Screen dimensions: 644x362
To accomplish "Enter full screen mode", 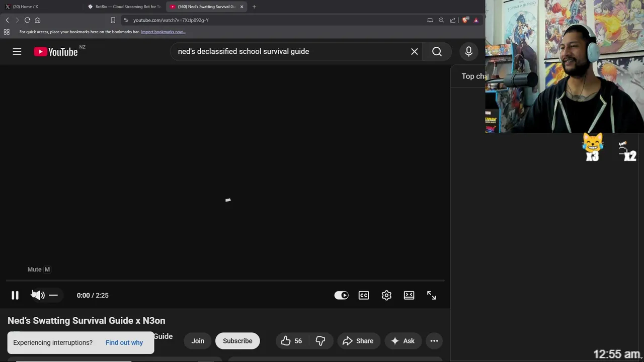I will [432, 295].
